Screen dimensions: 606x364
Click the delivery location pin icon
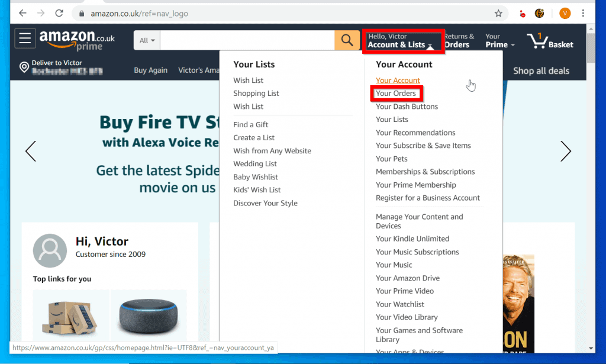tap(24, 67)
